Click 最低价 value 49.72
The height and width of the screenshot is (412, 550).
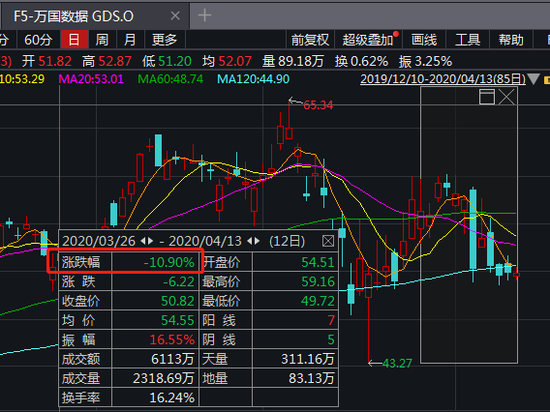(318, 301)
